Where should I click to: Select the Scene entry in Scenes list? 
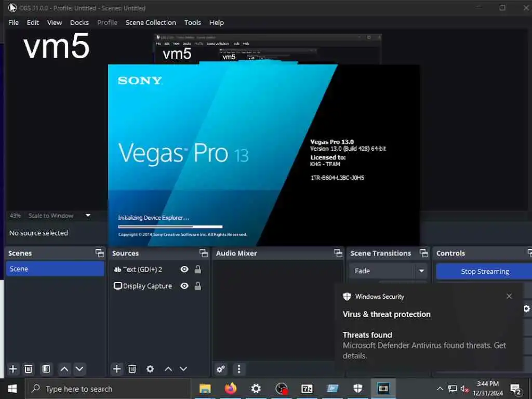(55, 269)
